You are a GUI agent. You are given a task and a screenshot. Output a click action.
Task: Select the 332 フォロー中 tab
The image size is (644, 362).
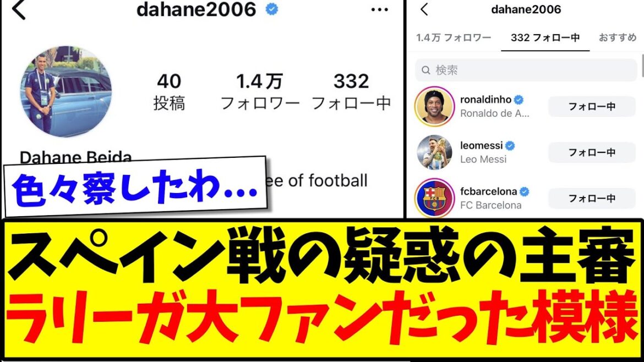pos(545,38)
